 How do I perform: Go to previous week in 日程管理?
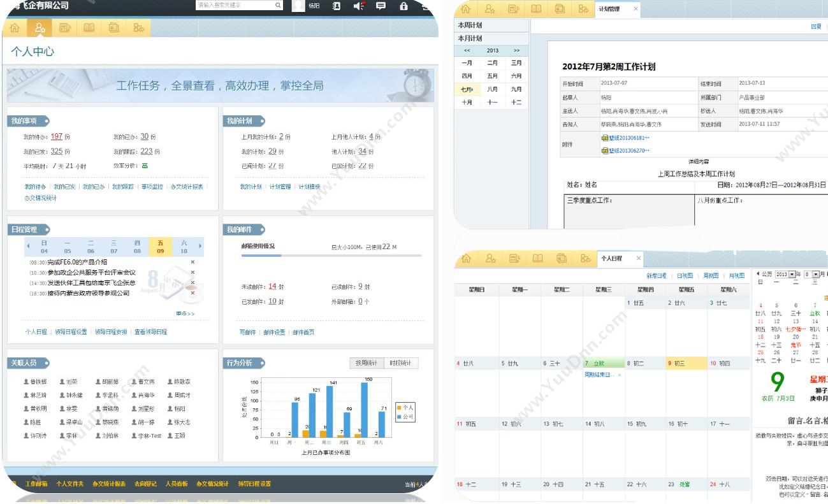tap(28, 246)
